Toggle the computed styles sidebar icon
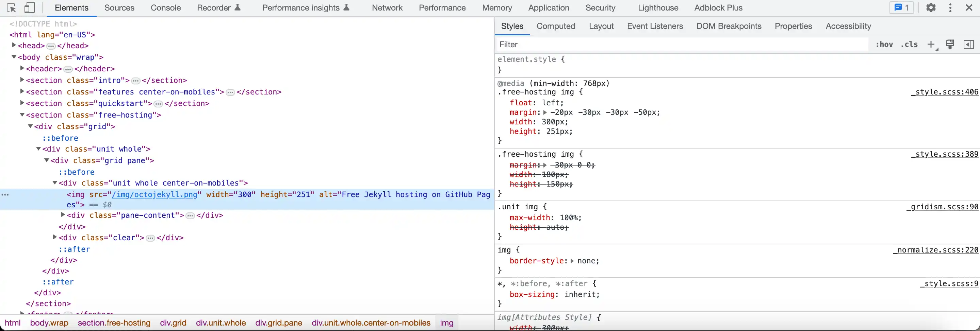Viewport: 980px width, 331px height. tap(968, 45)
